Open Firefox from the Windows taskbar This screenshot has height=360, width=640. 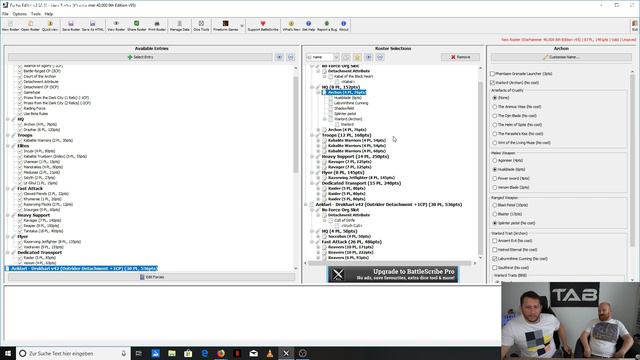221,353
